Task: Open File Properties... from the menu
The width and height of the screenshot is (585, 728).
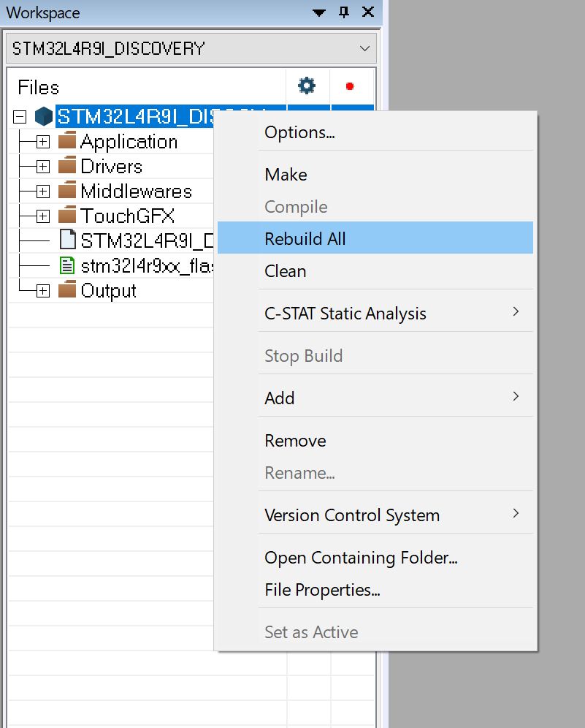Action: pos(375,590)
